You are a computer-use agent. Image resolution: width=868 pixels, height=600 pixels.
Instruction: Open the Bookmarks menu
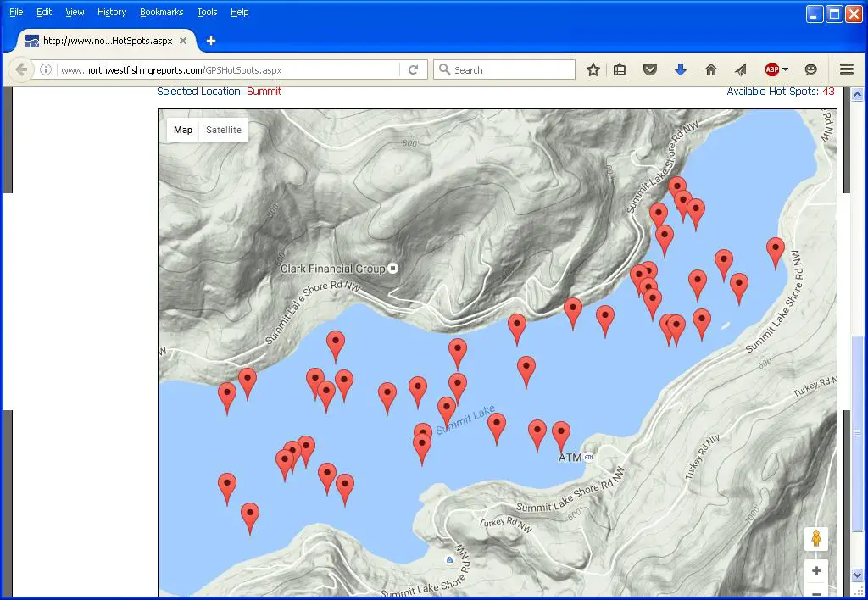tap(161, 12)
